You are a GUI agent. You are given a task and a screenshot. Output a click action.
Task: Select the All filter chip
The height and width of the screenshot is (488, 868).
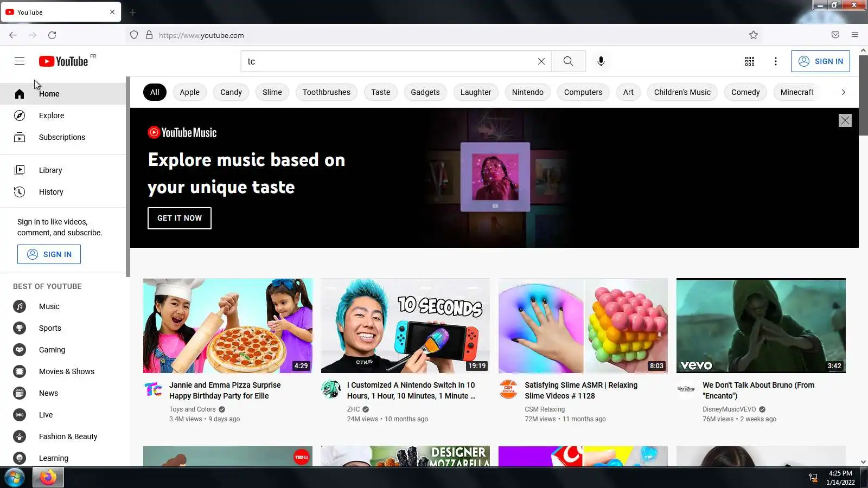[x=155, y=92]
